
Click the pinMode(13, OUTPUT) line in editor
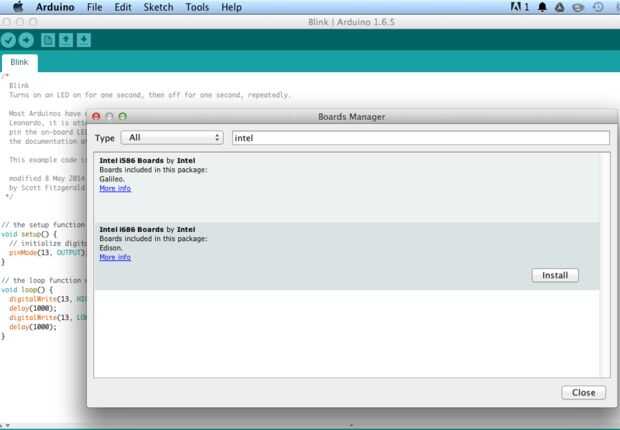click(x=47, y=252)
